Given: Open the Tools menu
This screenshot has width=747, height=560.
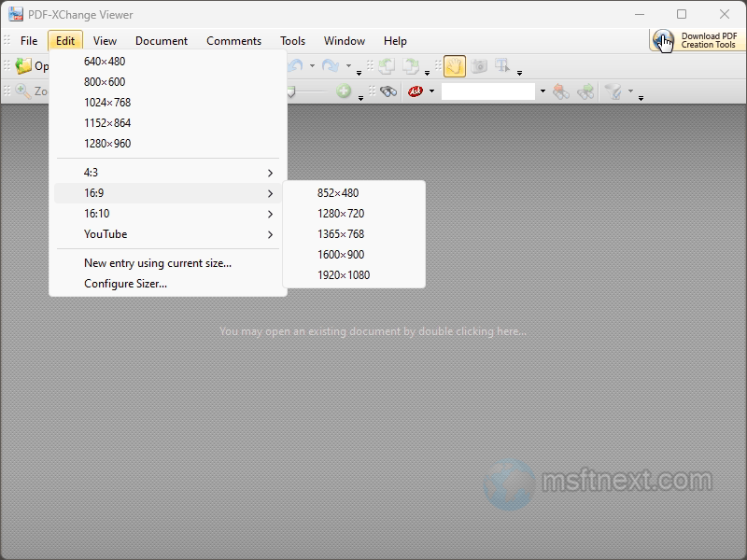Looking at the screenshot, I should (x=292, y=41).
